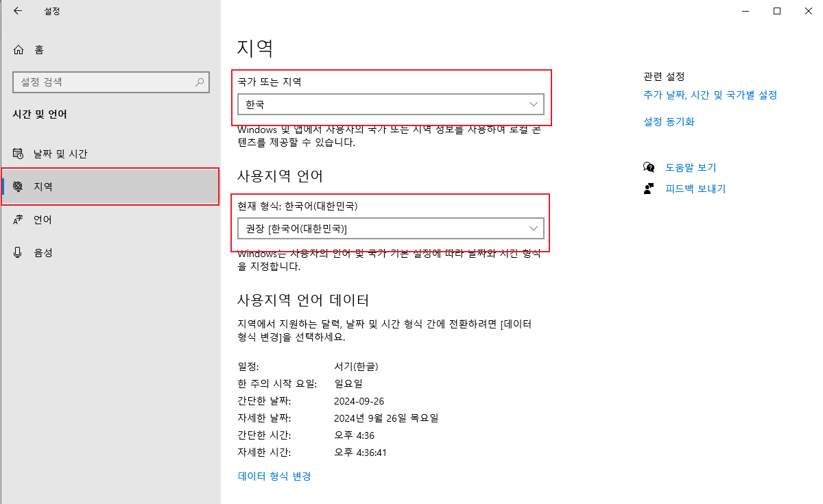Click the 데이터 형식 변경 link
The image size is (823, 504).
click(x=274, y=476)
